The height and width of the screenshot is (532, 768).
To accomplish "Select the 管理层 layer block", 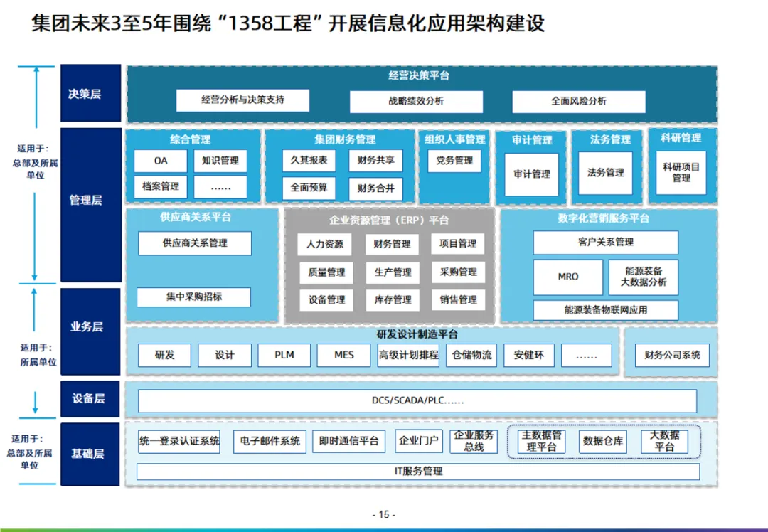I will [90, 205].
